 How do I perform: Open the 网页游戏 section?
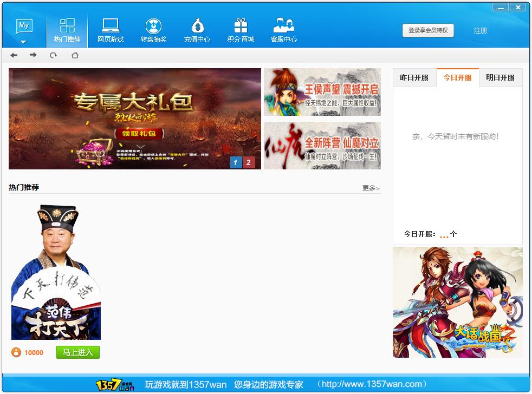111,31
